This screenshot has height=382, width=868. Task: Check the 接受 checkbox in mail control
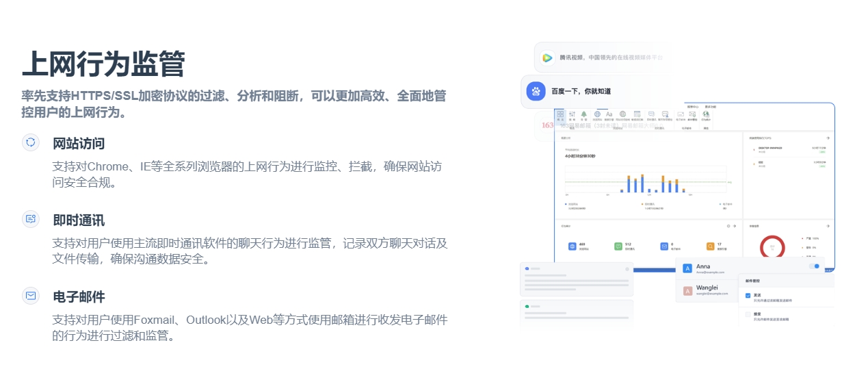click(x=748, y=314)
